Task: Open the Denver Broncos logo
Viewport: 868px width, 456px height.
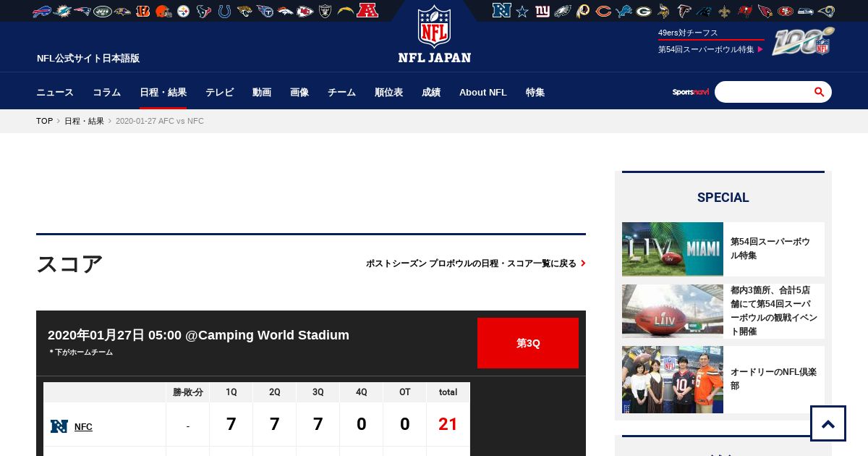Action: coord(285,11)
